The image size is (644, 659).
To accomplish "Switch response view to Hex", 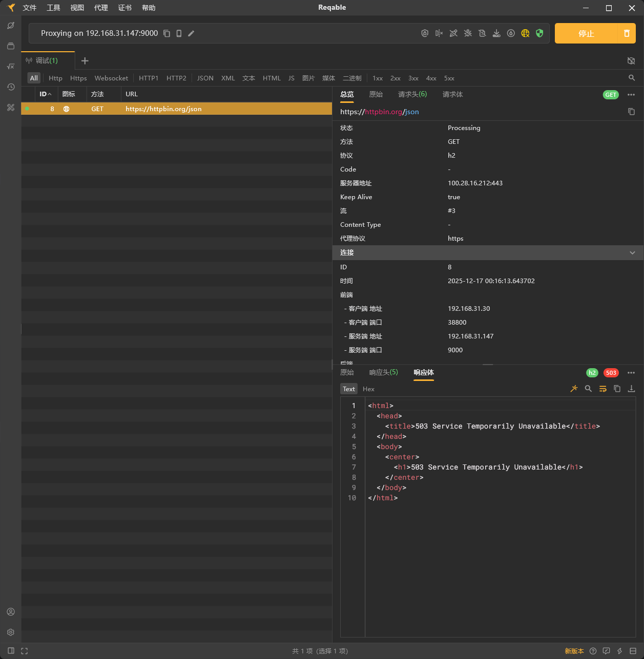I will pyautogui.click(x=368, y=389).
